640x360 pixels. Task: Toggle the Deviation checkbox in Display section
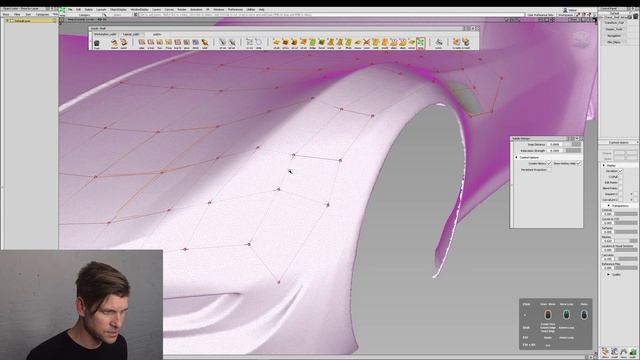pos(620,171)
